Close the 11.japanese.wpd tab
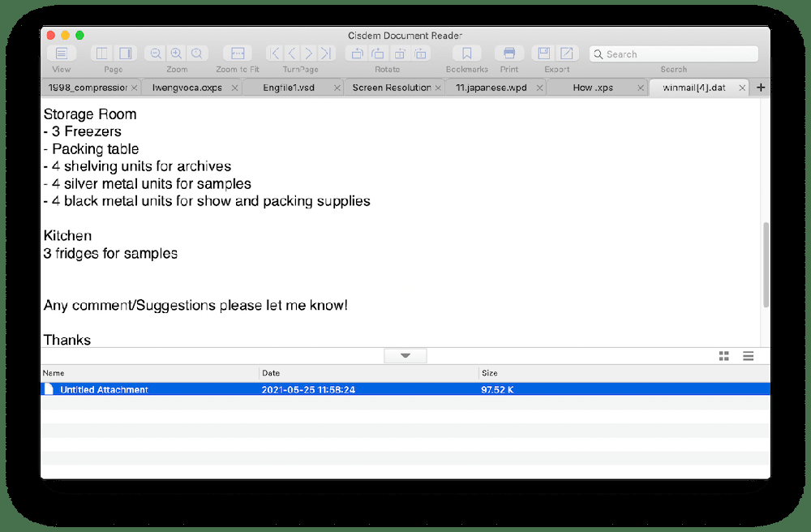The image size is (811, 532). point(539,88)
